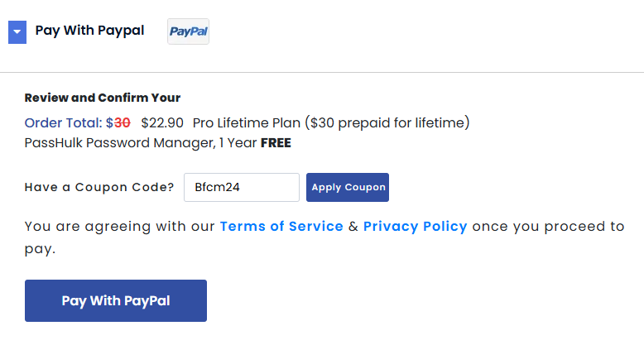Click the Pro Lifetime Plan text
Image resolution: width=644 pixels, height=345 pixels.
(247, 123)
